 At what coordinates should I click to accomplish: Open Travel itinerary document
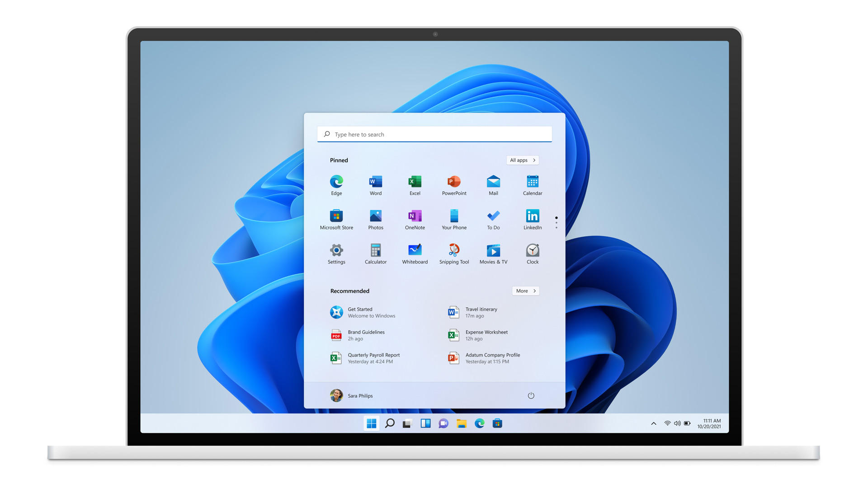481,312
